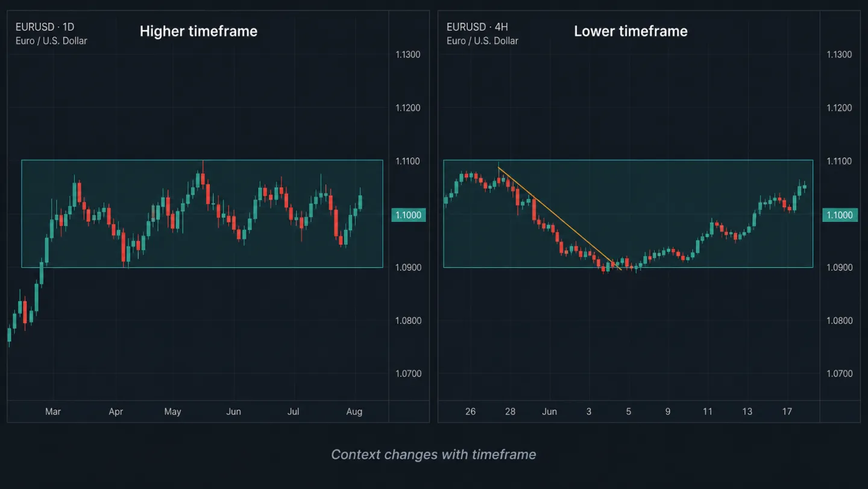Click 1.0900 on the 4H chart price axis

pos(840,267)
